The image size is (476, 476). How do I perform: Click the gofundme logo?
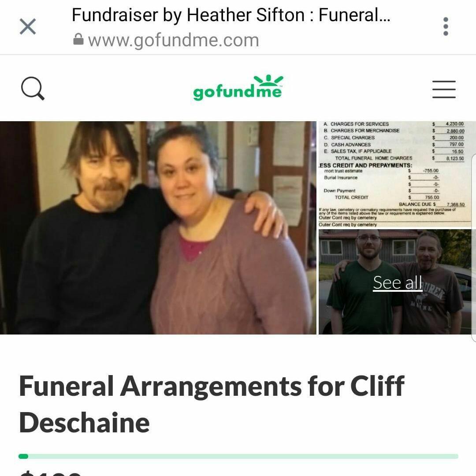click(x=238, y=88)
